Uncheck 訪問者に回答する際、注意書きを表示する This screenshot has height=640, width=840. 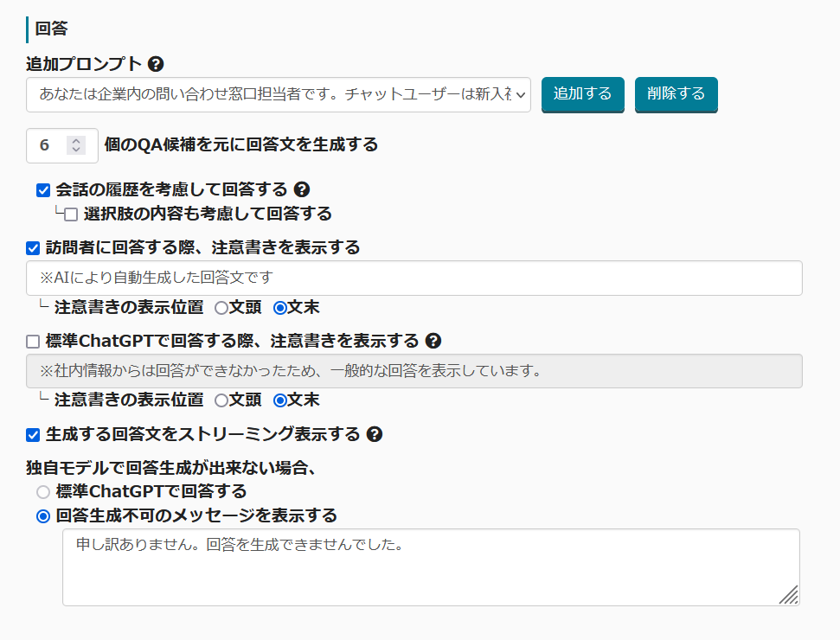(33, 248)
